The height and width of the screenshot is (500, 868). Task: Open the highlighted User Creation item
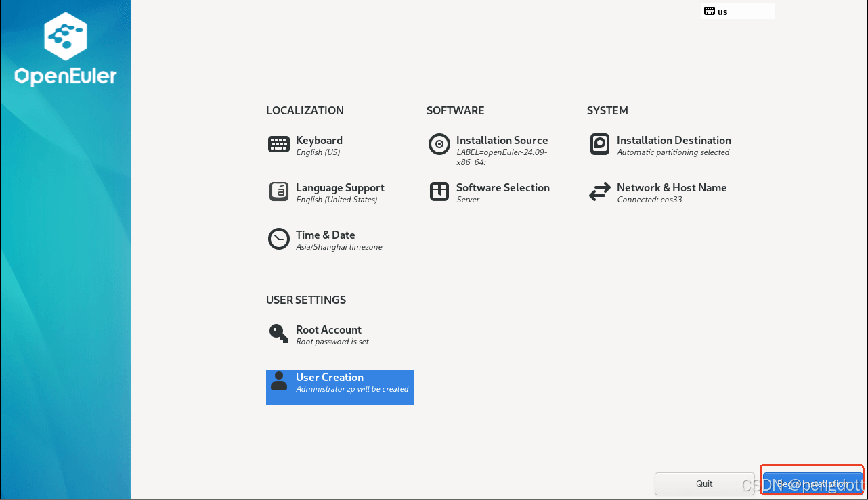(x=340, y=388)
